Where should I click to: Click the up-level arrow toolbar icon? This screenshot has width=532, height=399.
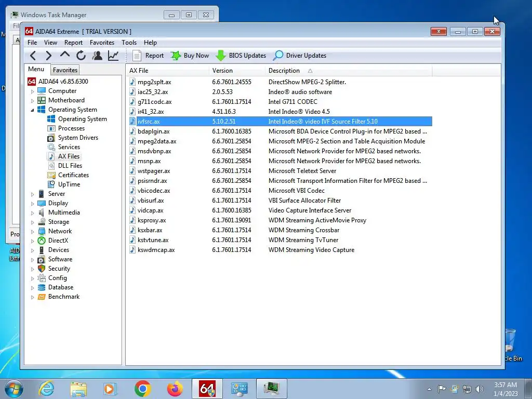pyautogui.click(x=65, y=55)
